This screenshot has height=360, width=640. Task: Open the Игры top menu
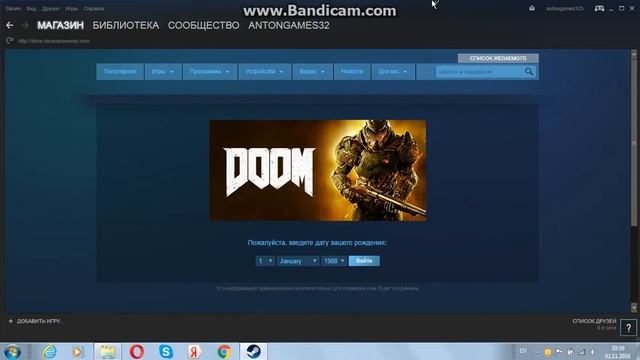pyautogui.click(x=71, y=9)
